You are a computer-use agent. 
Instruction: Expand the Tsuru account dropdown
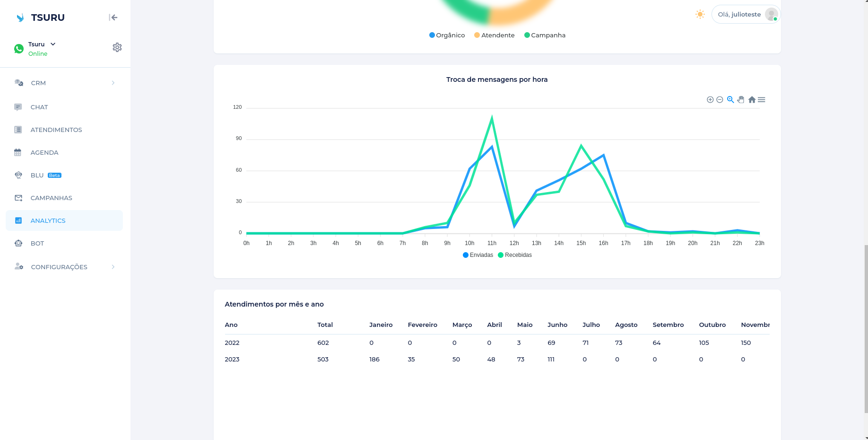pos(53,44)
